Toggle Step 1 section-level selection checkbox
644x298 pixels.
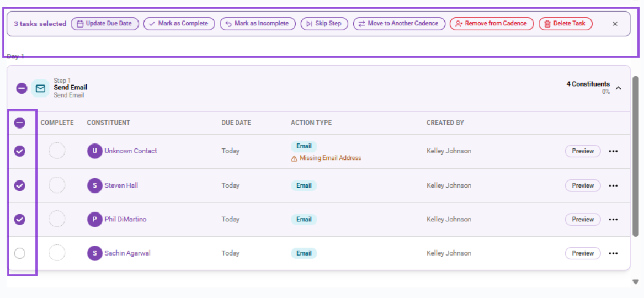click(22, 88)
